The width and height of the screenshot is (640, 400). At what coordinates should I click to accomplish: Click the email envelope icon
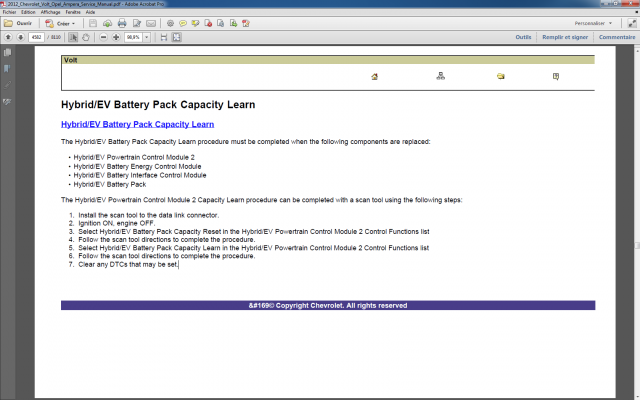coord(150,22)
